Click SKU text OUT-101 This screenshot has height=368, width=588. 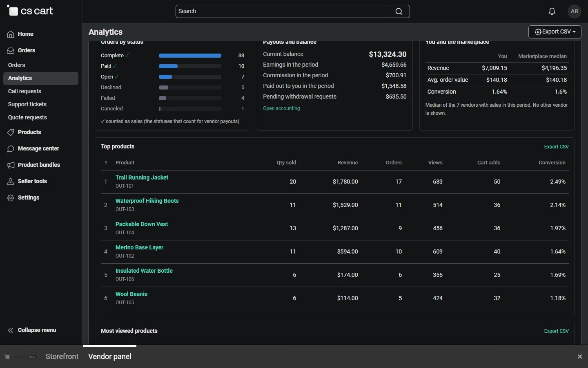click(x=125, y=186)
